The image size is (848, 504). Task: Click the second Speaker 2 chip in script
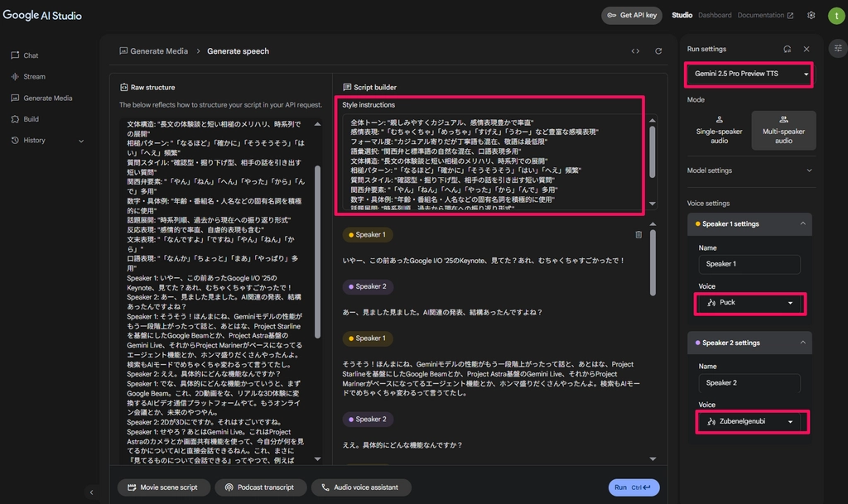367,420
